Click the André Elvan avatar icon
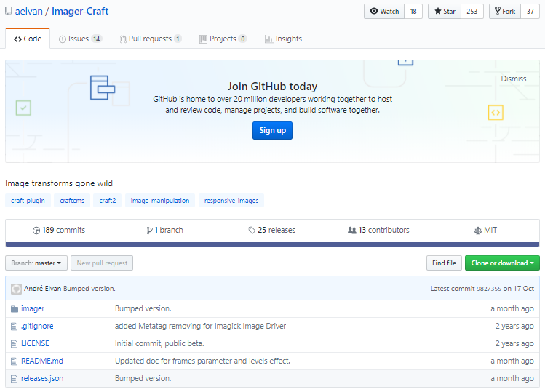 coord(17,289)
